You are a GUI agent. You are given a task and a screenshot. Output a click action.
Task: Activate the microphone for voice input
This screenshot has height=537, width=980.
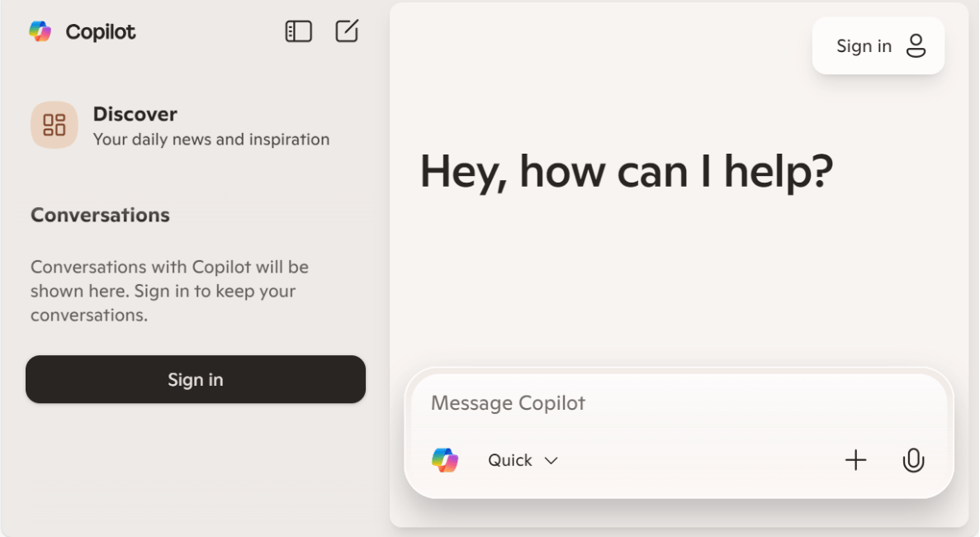(x=913, y=460)
